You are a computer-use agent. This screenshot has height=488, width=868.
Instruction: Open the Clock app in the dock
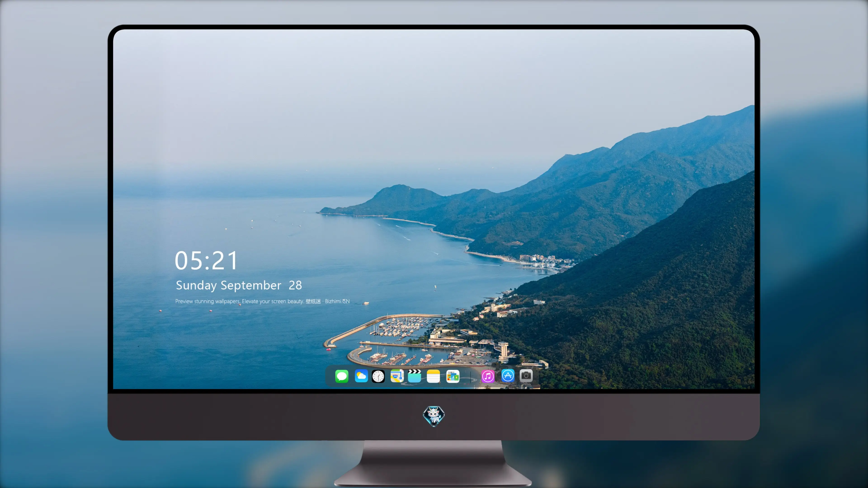point(378,376)
